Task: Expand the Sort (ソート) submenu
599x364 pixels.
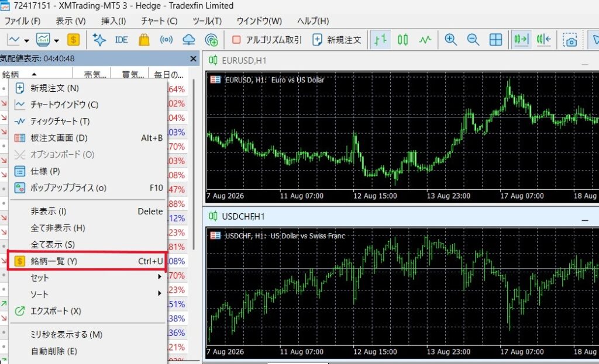Action: pyautogui.click(x=88, y=294)
